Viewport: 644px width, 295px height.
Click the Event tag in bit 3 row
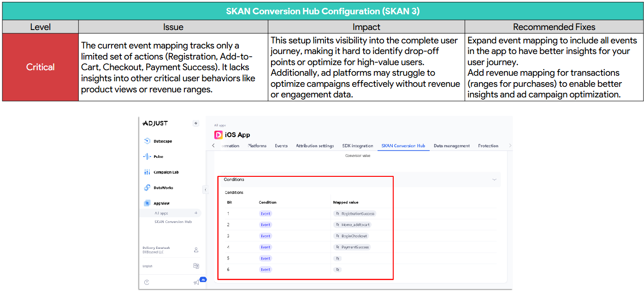(x=266, y=236)
